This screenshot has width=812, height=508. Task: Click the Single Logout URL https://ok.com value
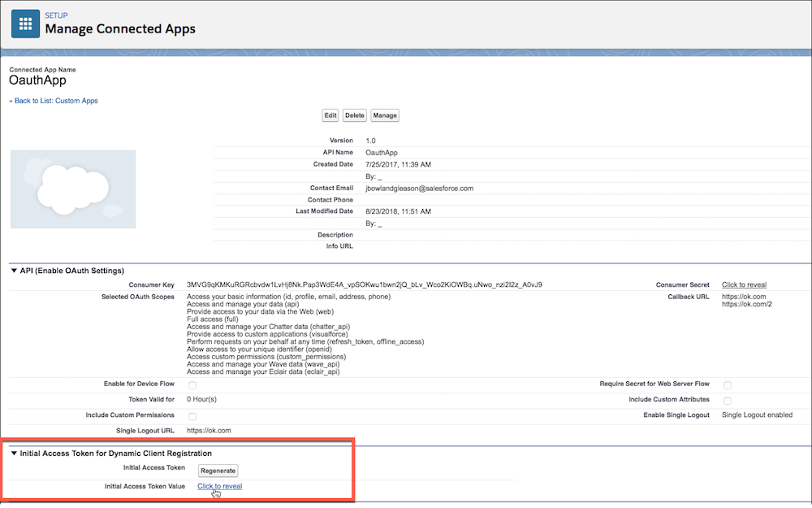(x=209, y=430)
